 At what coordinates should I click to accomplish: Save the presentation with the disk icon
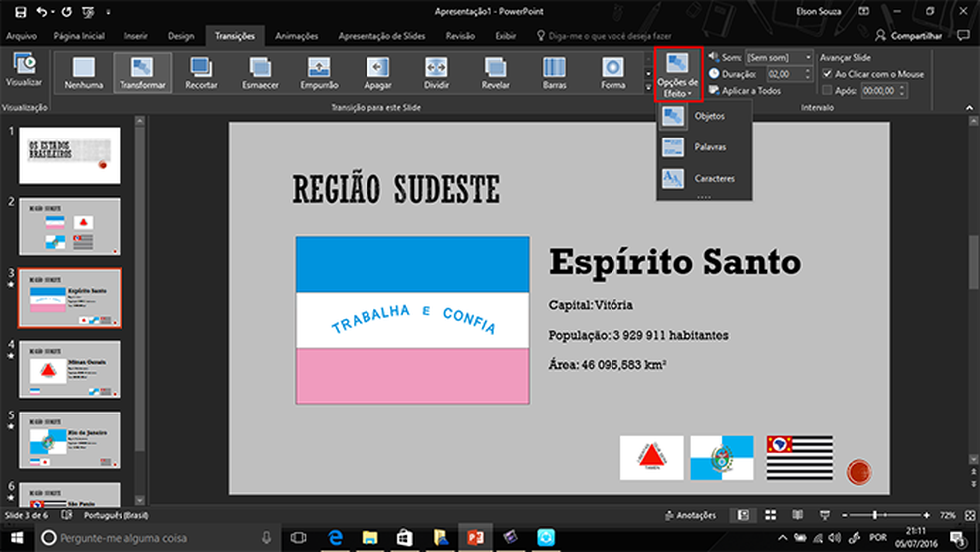[20, 11]
